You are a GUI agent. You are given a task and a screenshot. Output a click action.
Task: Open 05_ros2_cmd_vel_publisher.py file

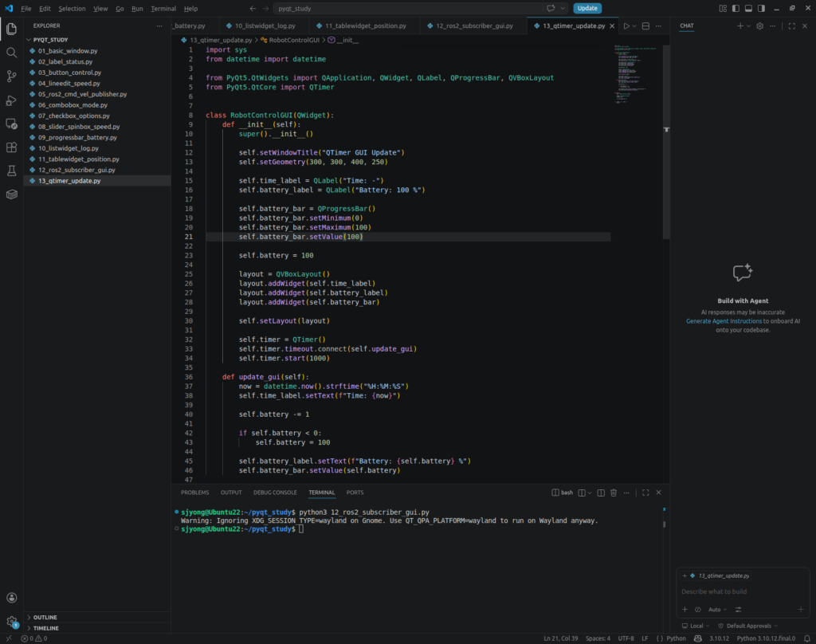coord(96,94)
